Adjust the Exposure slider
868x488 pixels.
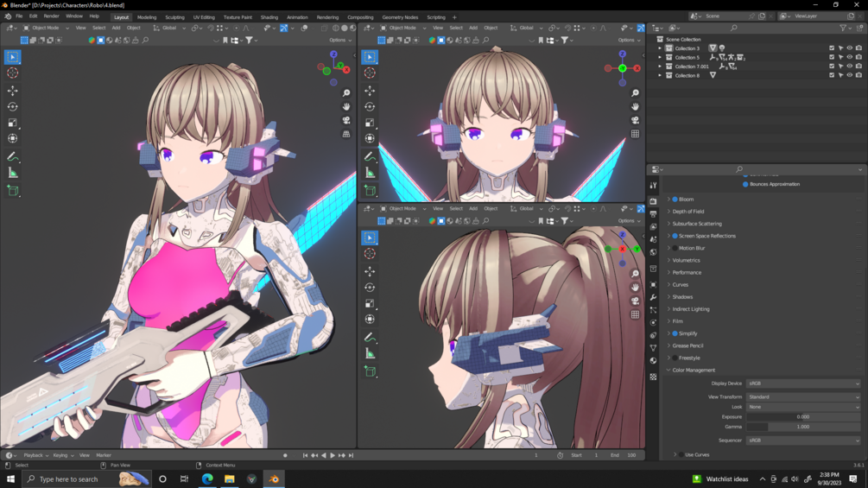(x=802, y=416)
